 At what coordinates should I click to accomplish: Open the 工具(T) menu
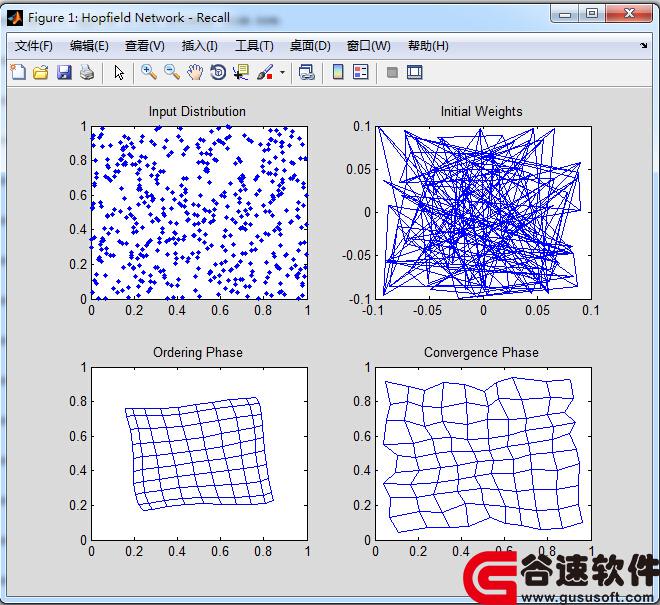(x=254, y=45)
